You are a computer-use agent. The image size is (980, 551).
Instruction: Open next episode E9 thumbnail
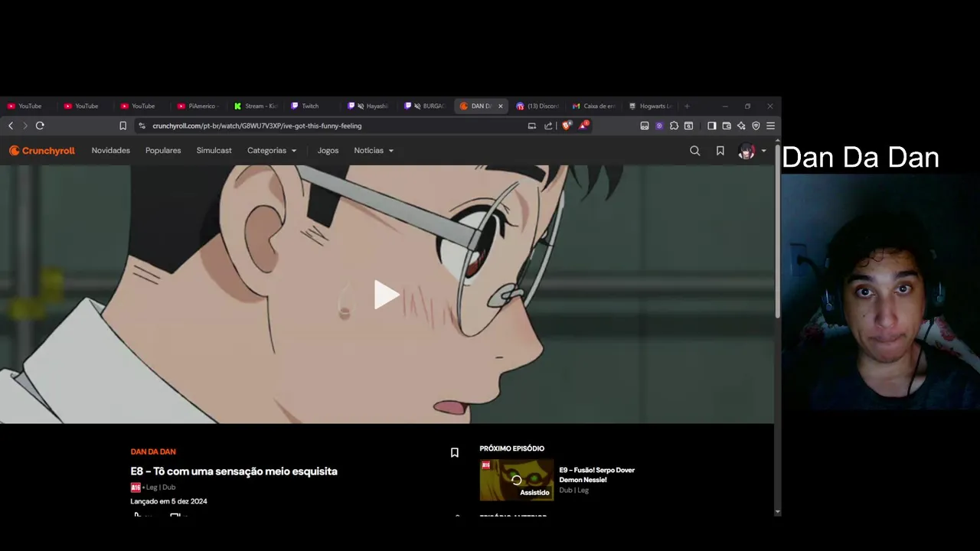pyautogui.click(x=517, y=480)
